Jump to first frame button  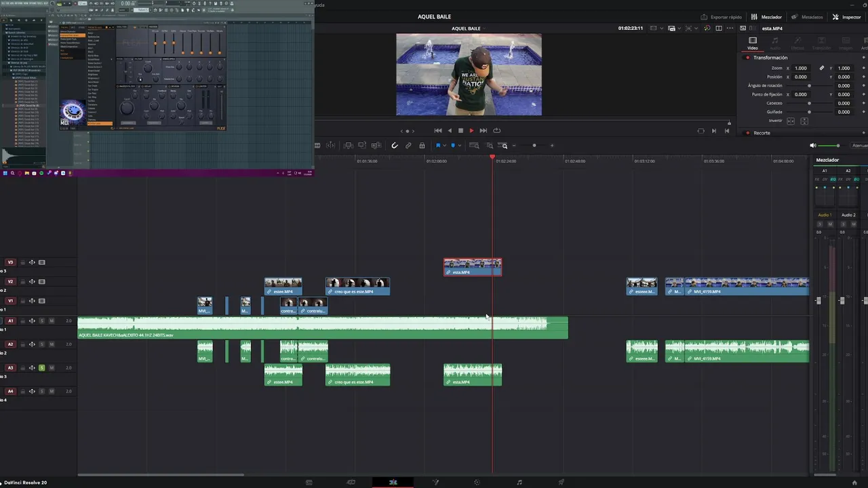click(x=438, y=131)
